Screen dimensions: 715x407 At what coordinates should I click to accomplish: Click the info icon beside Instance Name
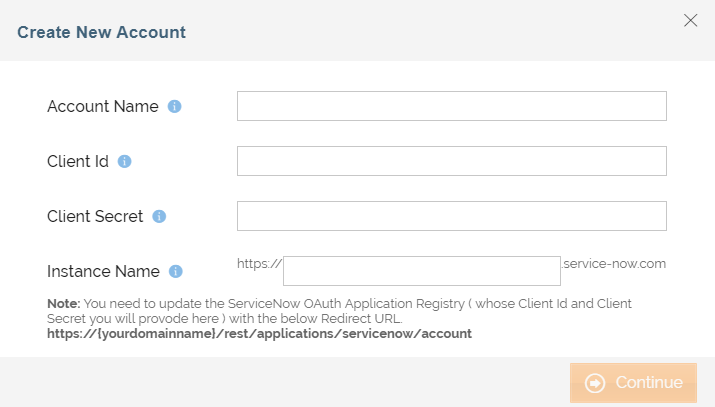(x=176, y=271)
